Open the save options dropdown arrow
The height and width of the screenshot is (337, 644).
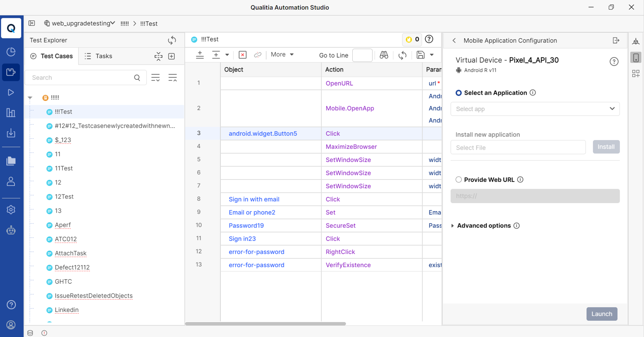(x=432, y=55)
